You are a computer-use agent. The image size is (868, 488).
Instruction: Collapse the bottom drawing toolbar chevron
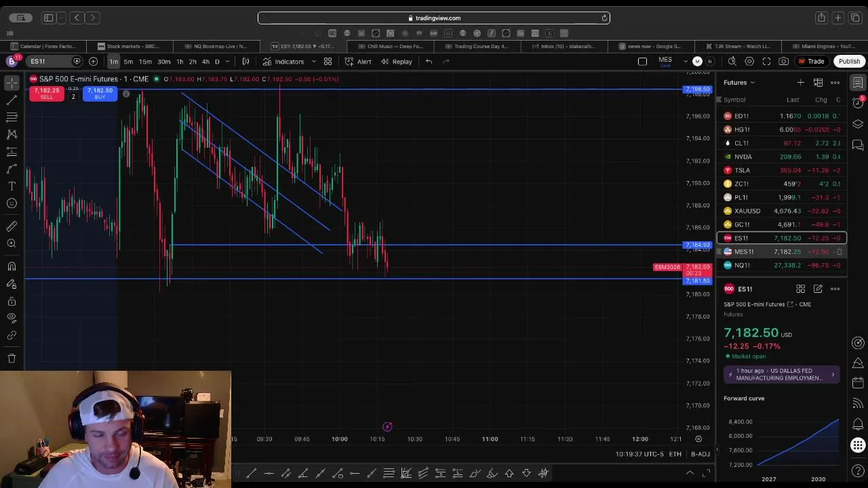click(x=690, y=473)
